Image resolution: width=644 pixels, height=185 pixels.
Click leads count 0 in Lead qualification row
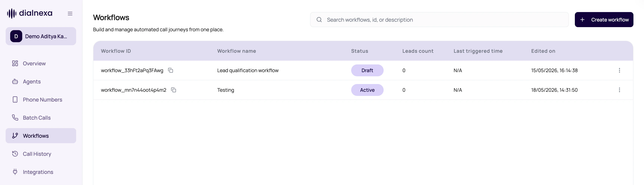404,70
